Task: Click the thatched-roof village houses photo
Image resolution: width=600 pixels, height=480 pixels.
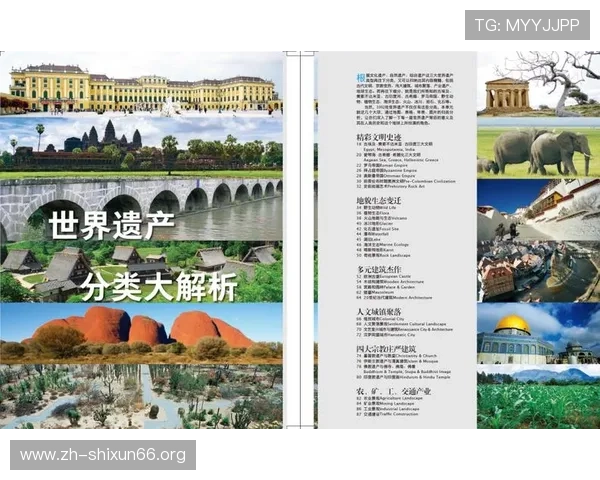Action: pos(141,271)
